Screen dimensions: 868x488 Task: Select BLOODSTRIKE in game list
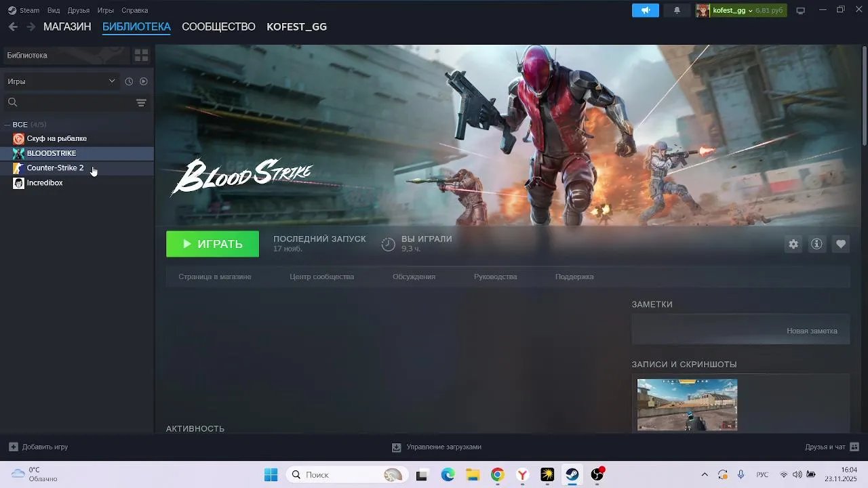(x=77, y=153)
